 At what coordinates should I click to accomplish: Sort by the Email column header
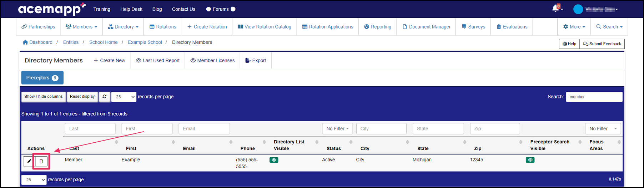click(189, 148)
